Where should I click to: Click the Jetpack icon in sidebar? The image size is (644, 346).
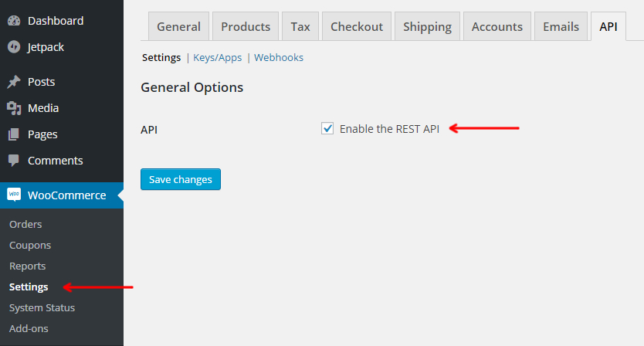(x=14, y=47)
